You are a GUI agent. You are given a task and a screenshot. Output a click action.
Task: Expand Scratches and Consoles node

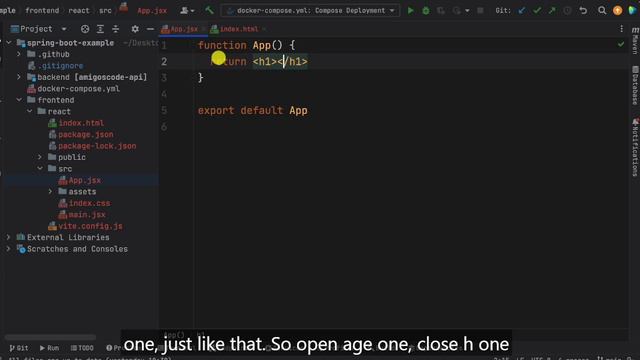click(8, 248)
